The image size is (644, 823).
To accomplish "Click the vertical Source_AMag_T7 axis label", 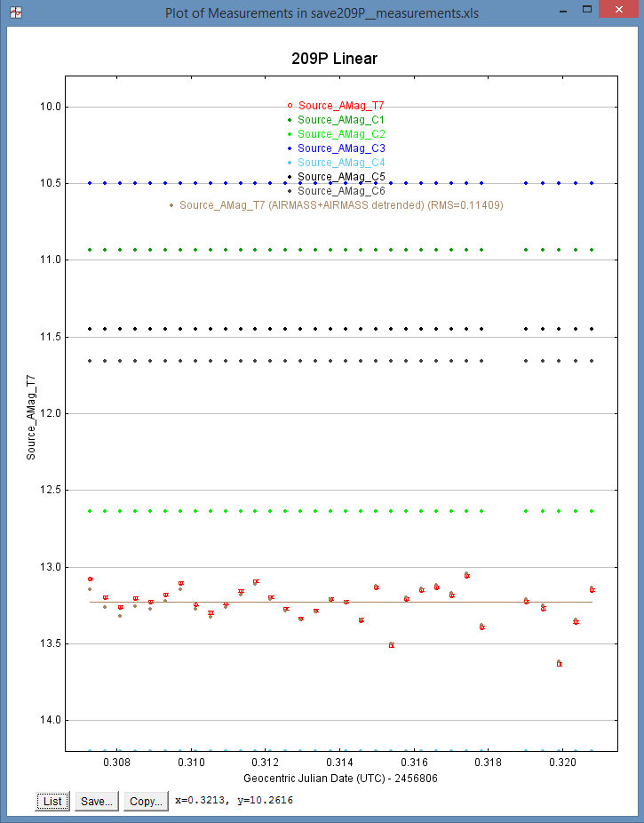I will coord(31,417).
